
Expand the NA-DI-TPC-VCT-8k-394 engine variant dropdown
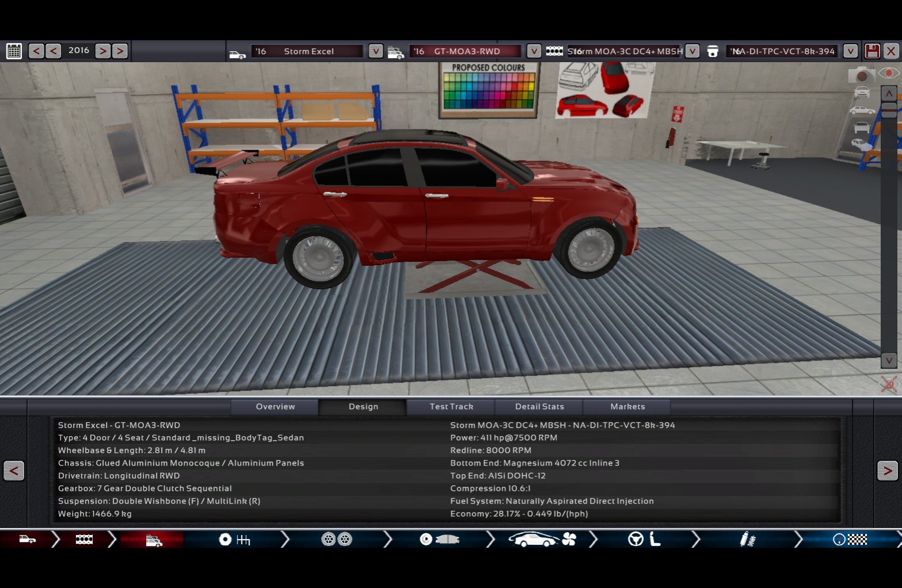point(850,51)
